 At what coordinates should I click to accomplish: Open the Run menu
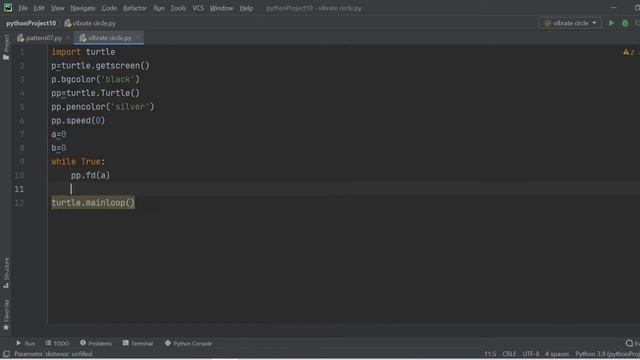pyautogui.click(x=159, y=8)
